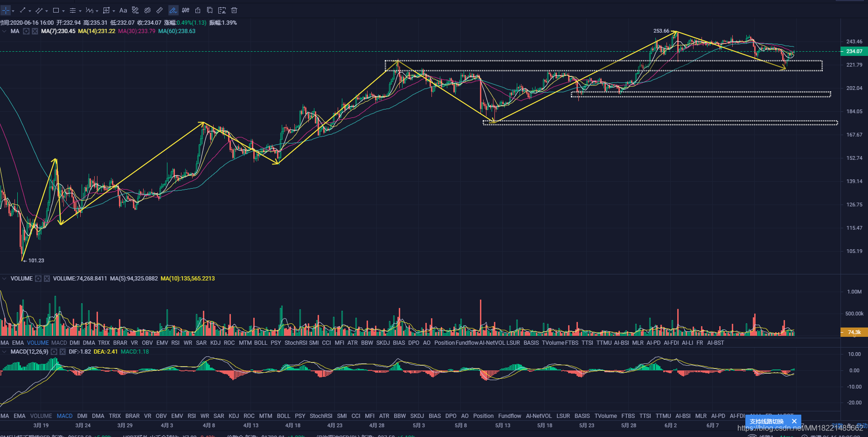Open the wave pattern tool dropdown arrow
868x437 pixels.
tap(97, 11)
